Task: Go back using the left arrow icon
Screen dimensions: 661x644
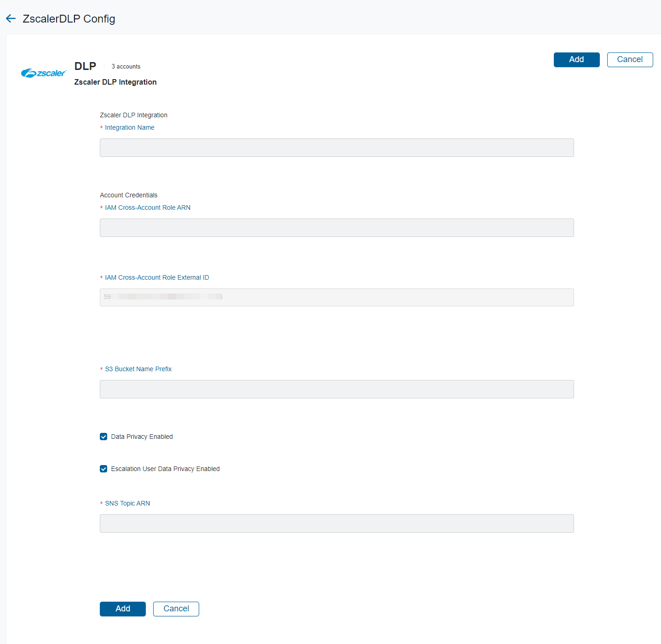Action: point(11,18)
